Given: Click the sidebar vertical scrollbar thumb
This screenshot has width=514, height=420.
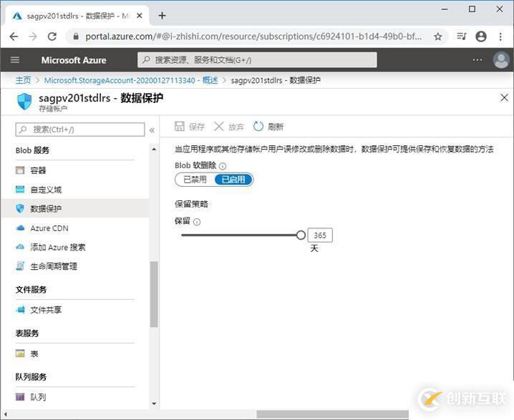Looking at the screenshot, I should pyautogui.click(x=154, y=294).
